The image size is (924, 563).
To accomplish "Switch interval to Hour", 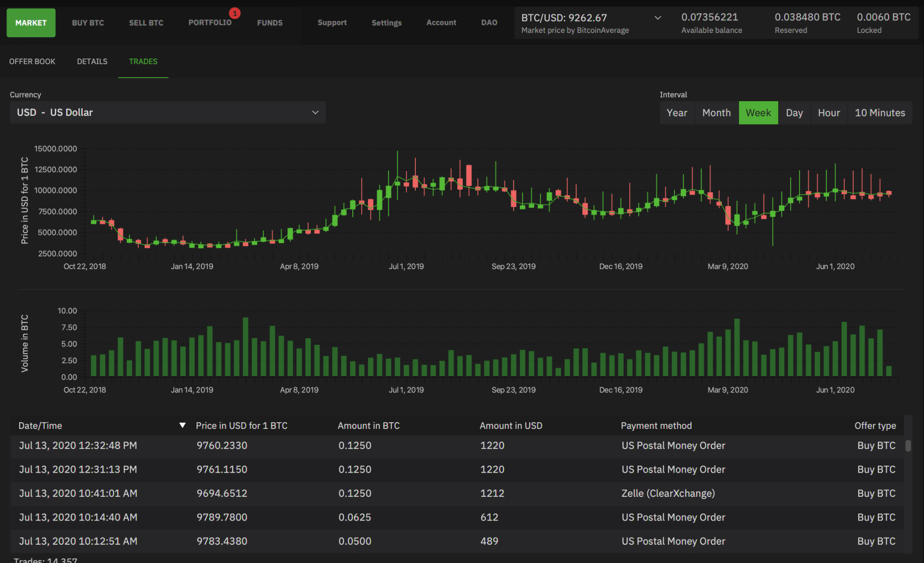I will [829, 113].
